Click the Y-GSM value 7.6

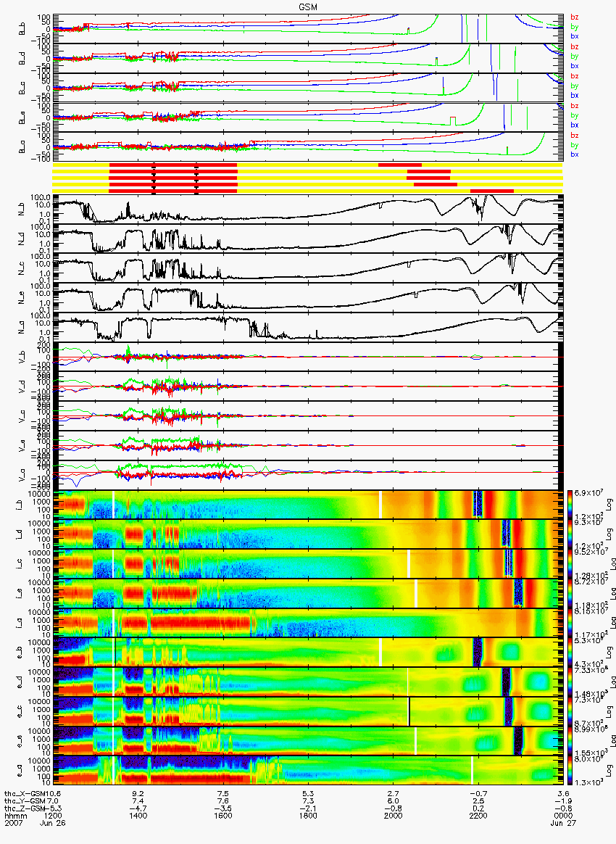click(223, 801)
